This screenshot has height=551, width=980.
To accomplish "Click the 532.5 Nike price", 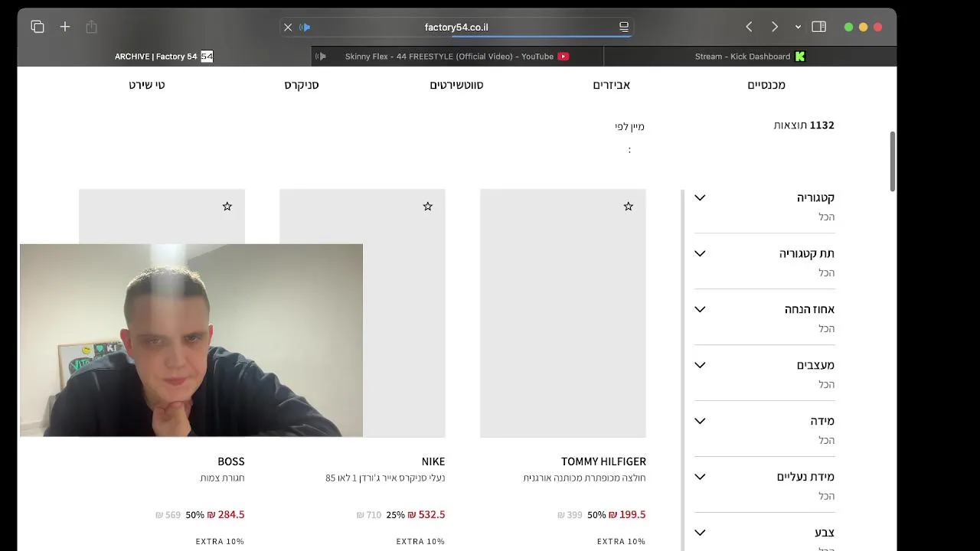I will pyautogui.click(x=426, y=515).
